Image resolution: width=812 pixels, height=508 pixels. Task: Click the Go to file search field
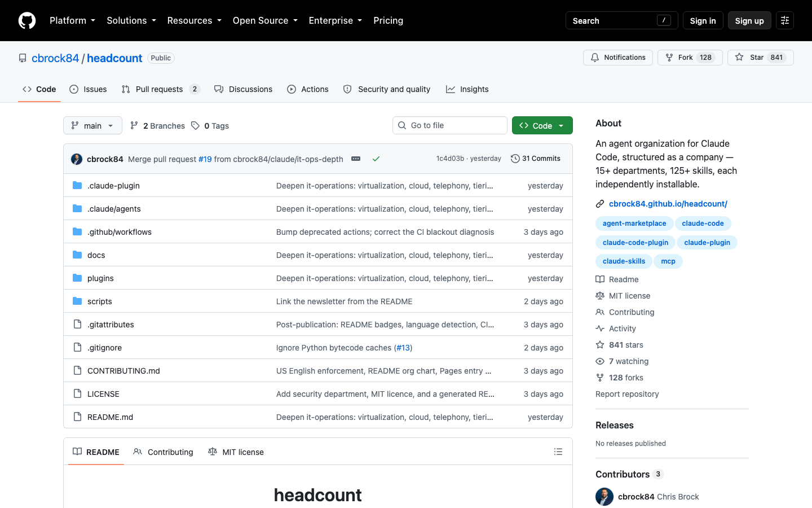[450, 125]
